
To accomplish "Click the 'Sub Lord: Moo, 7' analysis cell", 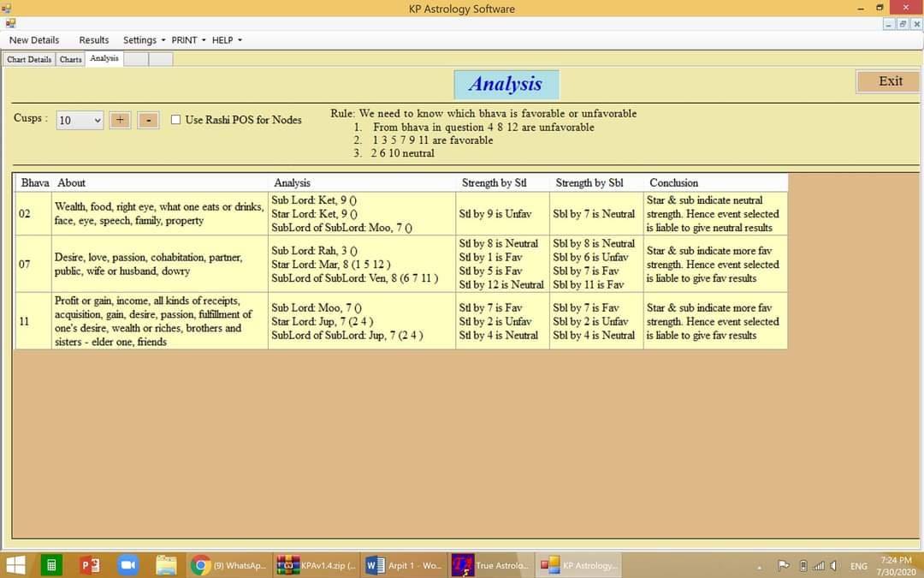I will tap(362, 321).
